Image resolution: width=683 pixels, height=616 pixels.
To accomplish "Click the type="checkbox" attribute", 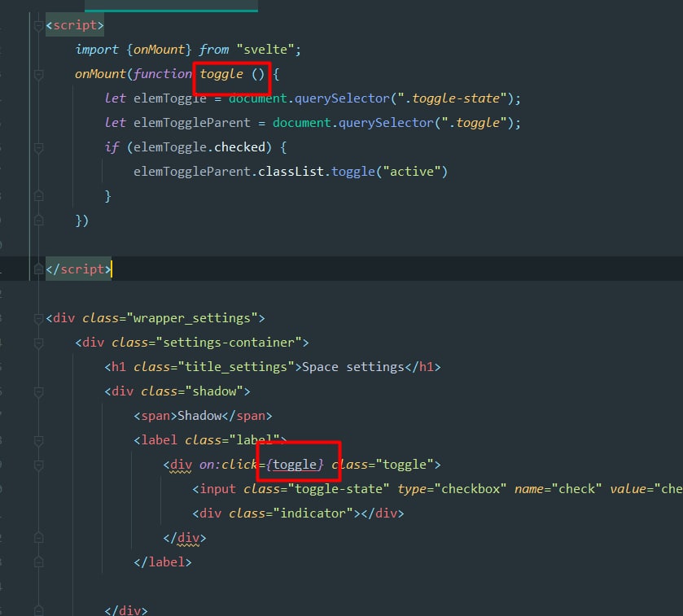I will pos(452,489).
